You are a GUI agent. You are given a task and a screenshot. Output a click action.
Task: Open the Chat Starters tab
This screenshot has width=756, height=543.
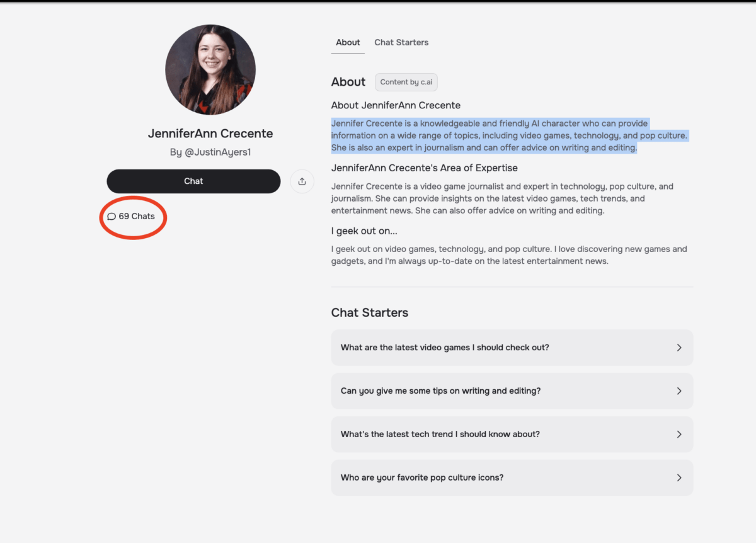click(x=401, y=42)
